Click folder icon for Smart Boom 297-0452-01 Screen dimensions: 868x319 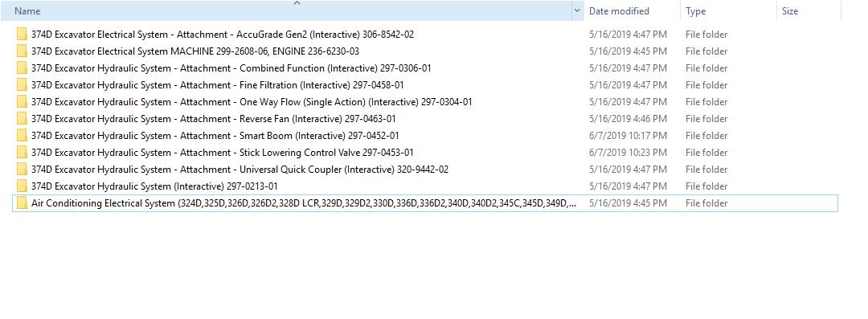[x=23, y=136]
